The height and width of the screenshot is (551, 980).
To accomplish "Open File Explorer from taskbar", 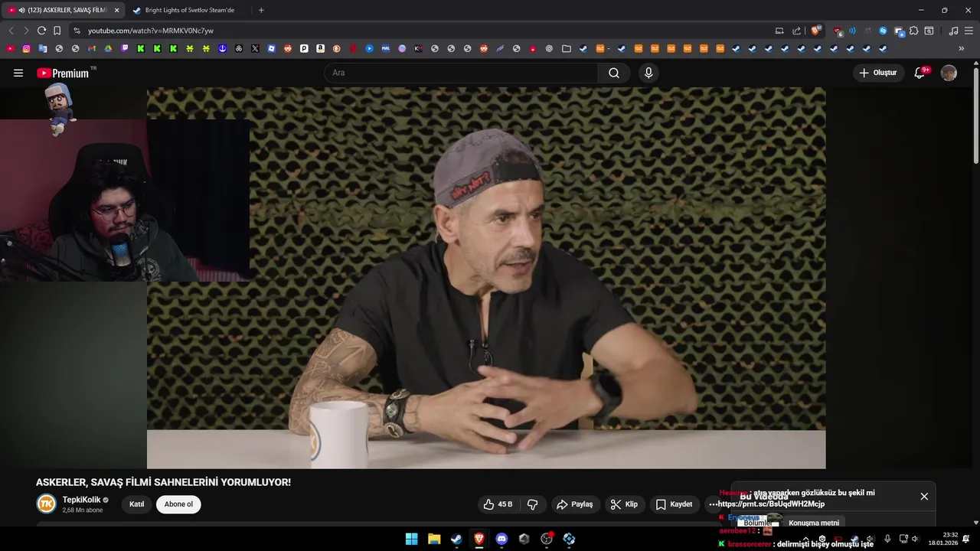I will (433, 539).
